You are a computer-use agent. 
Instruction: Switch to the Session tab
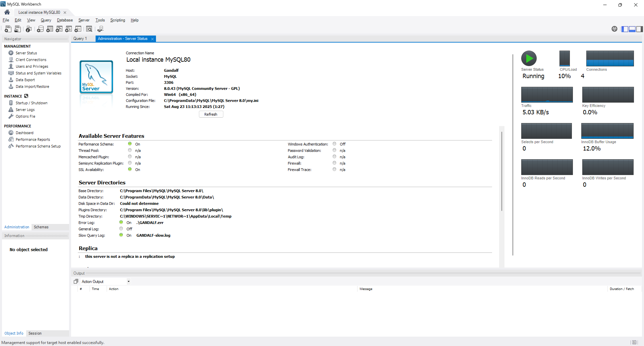tap(35, 333)
